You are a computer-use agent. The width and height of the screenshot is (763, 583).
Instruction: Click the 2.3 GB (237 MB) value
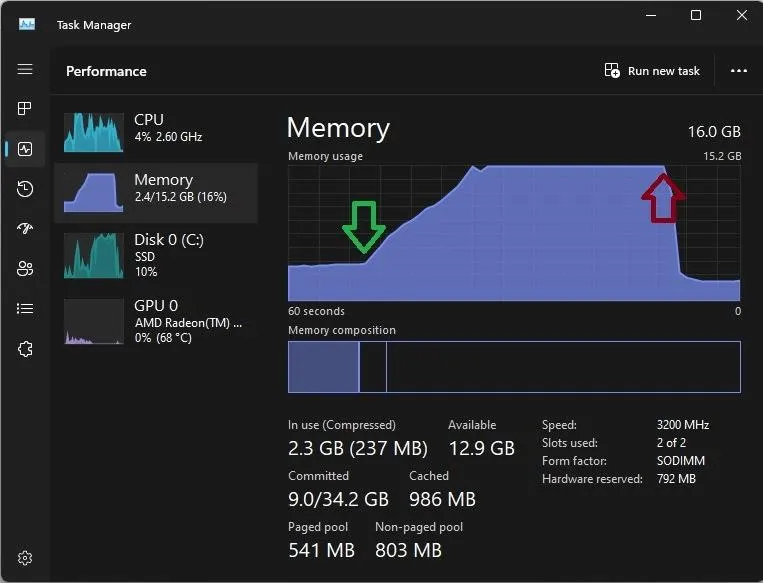358,448
